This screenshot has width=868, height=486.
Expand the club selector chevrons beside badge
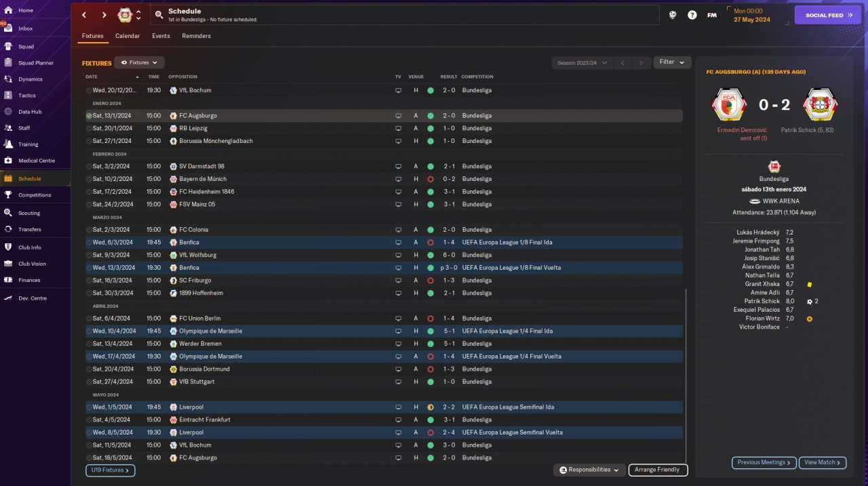pyautogui.click(x=139, y=15)
